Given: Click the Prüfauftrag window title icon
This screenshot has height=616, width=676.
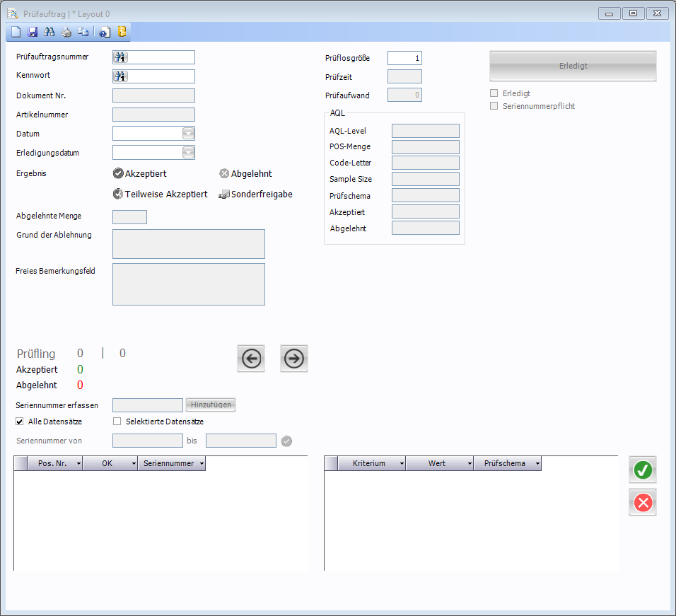Looking at the screenshot, I should pyautogui.click(x=13, y=14).
